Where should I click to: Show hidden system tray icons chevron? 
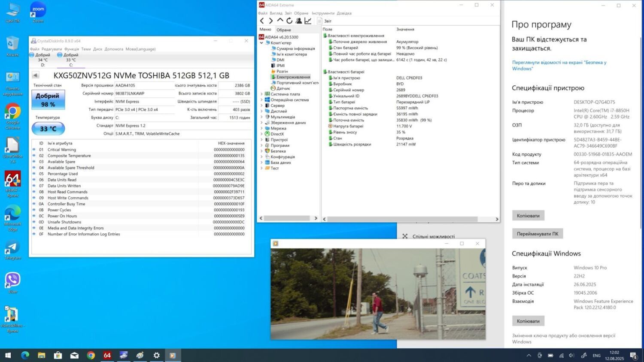tap(529, 355)
